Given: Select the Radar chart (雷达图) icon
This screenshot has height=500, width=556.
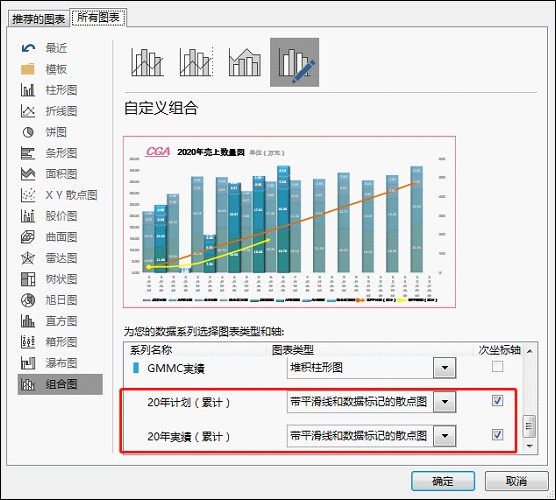Looking at the screenshot, I should pyautogui.click(x=28, y=258).
